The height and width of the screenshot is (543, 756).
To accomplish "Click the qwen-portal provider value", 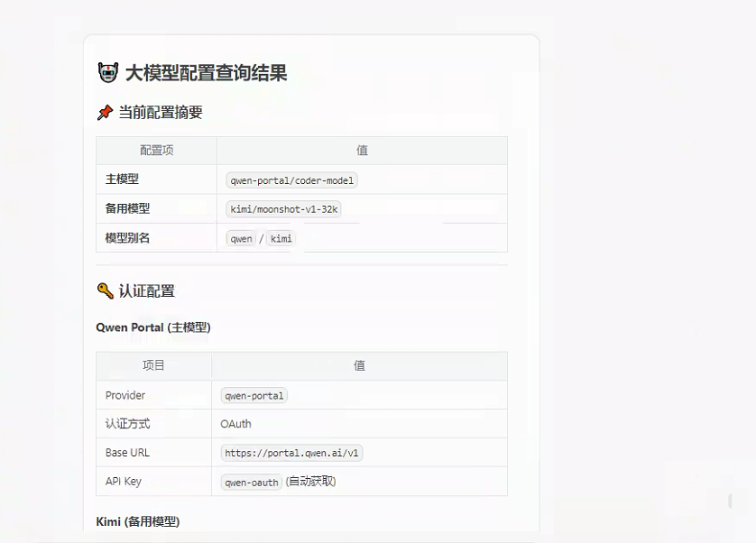I will (254, 396).
